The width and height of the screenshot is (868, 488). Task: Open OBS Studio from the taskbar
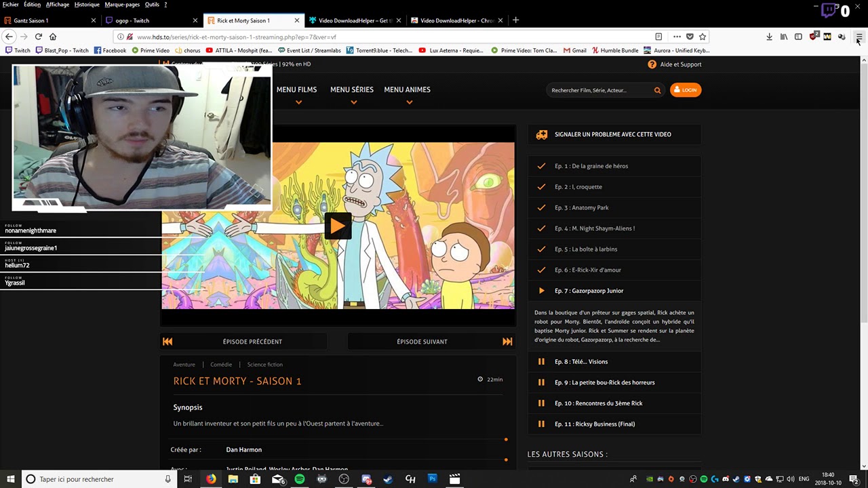click(x=344, y=479)
